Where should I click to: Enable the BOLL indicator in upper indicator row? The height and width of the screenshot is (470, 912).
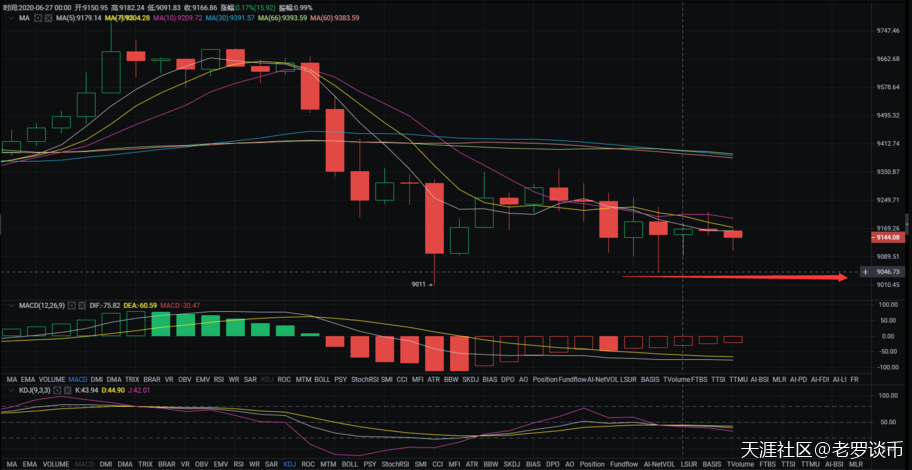coord(322,380)
